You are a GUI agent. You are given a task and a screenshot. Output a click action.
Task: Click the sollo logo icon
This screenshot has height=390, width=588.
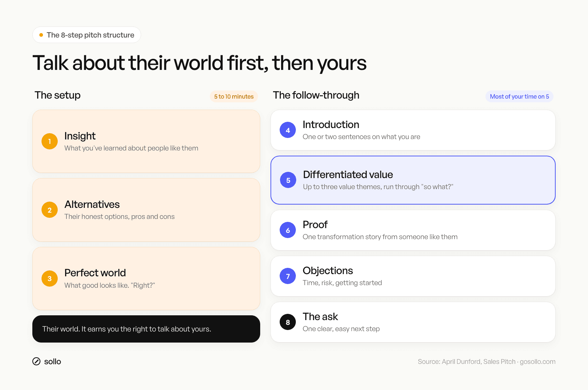[x=36, y=361]
